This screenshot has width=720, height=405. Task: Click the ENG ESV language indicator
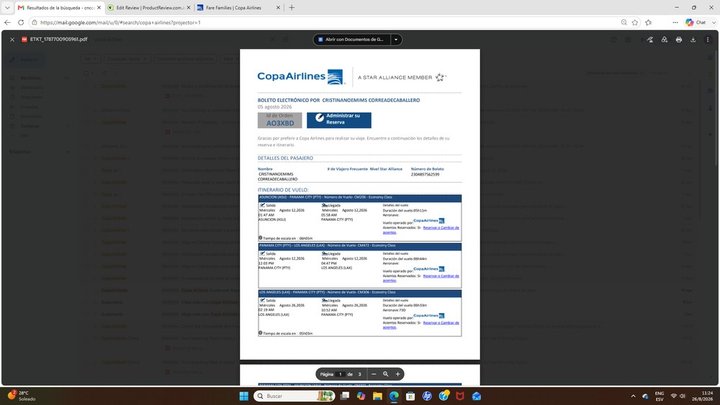coord(659,396)
